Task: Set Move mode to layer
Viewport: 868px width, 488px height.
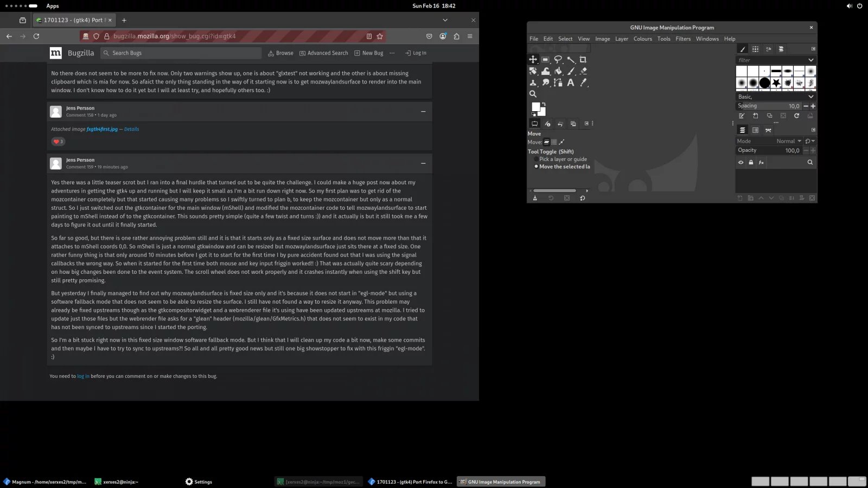Action: pos(547,142)
